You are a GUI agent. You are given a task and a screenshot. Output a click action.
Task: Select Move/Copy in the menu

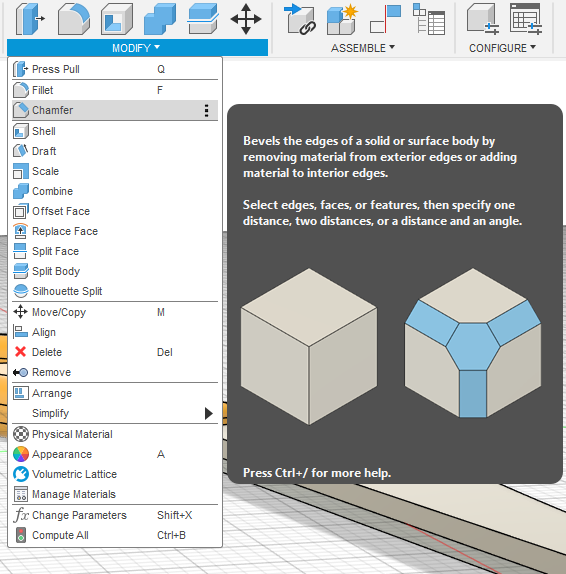click(115, 312)
